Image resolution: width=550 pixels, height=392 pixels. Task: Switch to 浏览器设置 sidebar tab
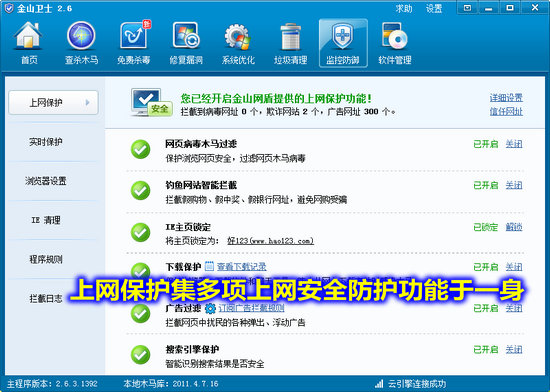coord(46,181)
